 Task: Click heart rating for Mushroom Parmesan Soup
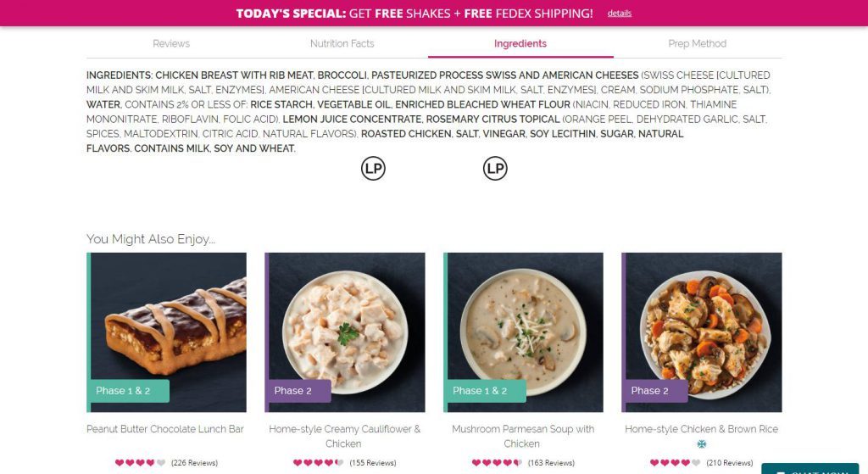coord(497,463)
